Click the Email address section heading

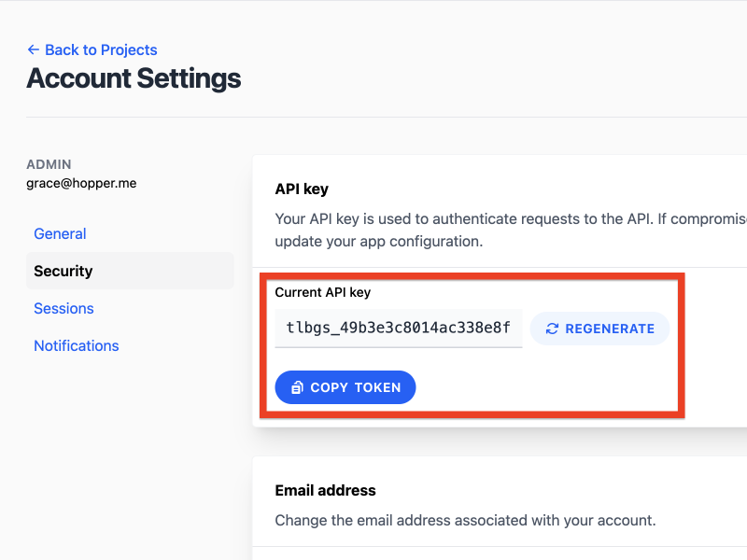tap(325, 491)
